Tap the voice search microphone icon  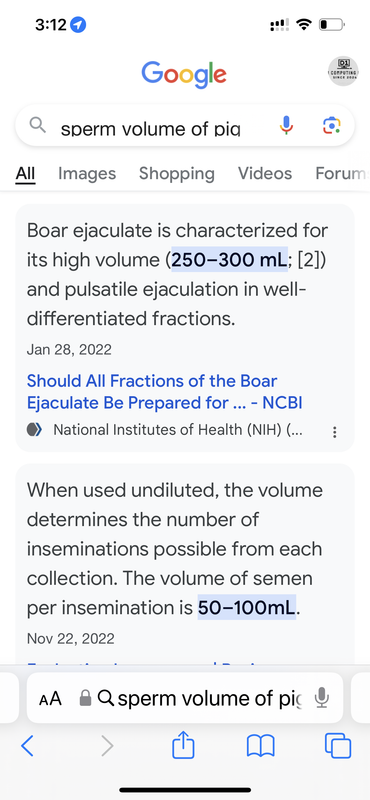click(287, 125)
